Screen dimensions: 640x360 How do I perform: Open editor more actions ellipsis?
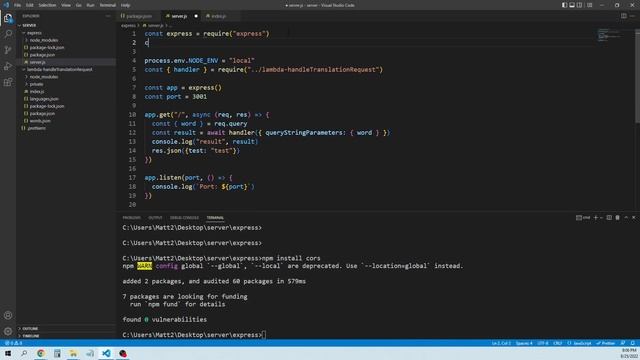coord(632,16)
